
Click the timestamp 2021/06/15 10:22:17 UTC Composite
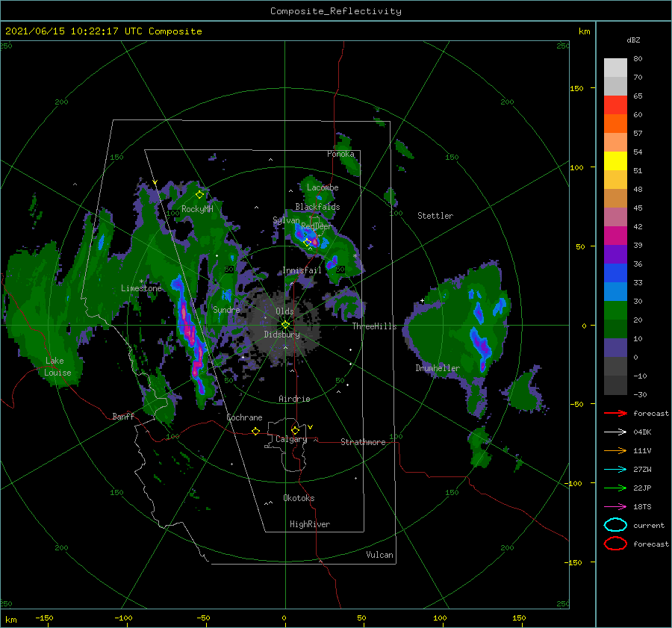[103, 31]
